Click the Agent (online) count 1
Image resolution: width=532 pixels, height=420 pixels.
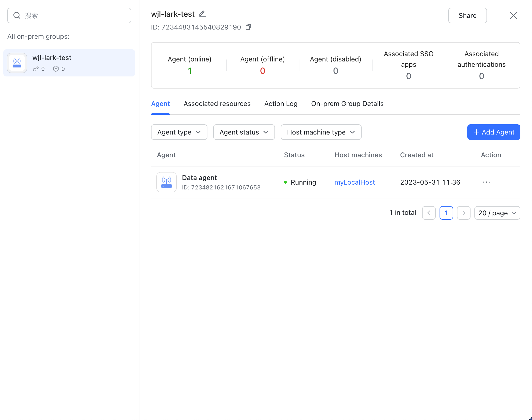190,71
